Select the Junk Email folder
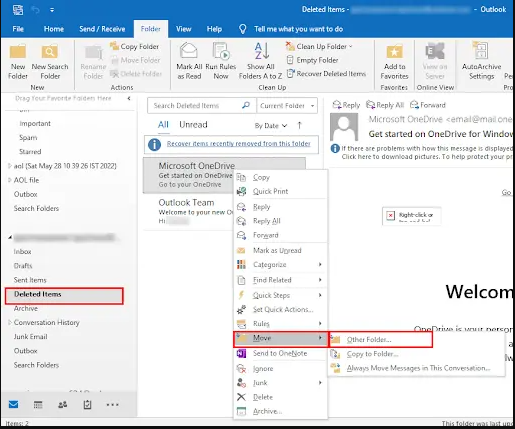This screenshot has width=515, height=429. (x=30, y=337)
